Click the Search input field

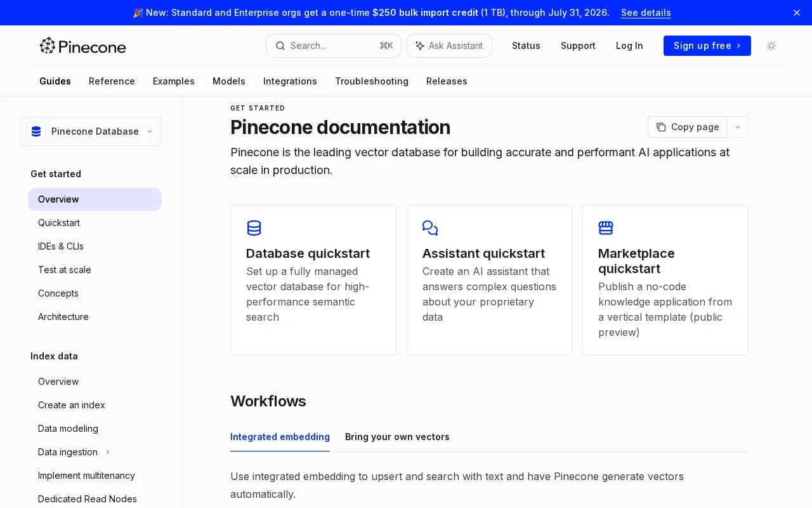334,46
